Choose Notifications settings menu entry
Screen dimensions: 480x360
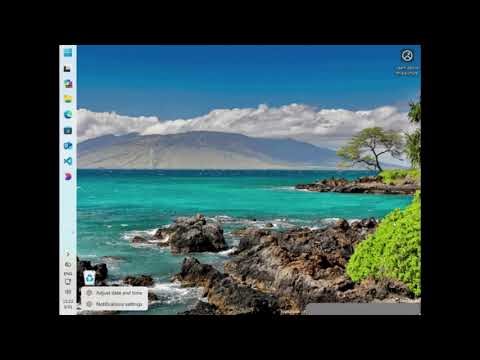pyautogui.click(x=115, y=304)
